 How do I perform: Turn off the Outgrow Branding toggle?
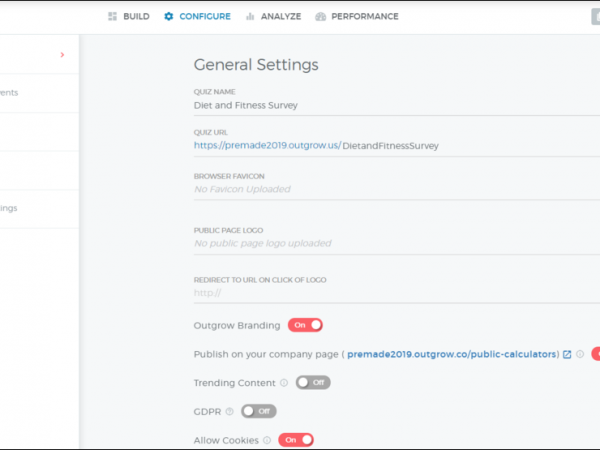click(x=306, y=325)
